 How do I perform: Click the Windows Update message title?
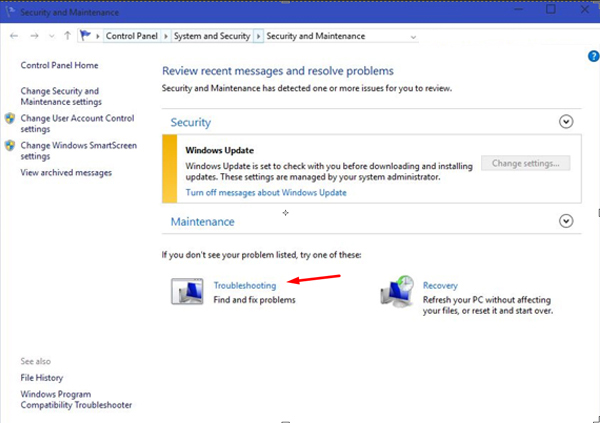pyautogui.click(x=220, y=150)
